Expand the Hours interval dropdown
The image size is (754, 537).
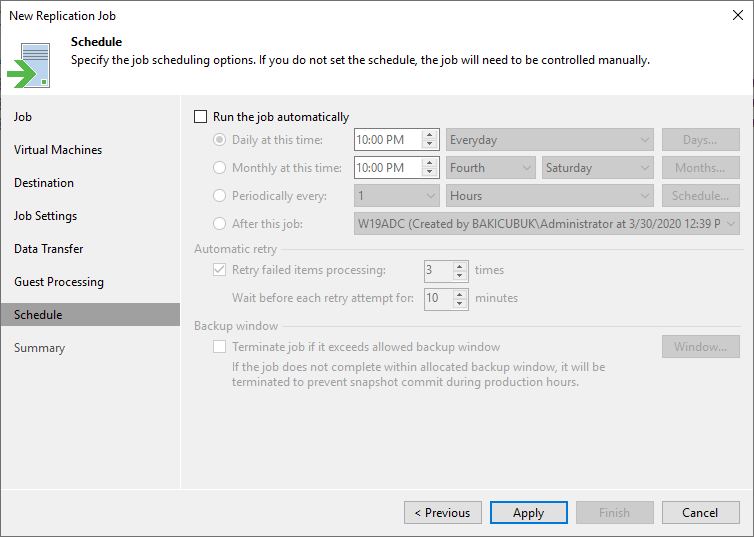coord(550,196)
